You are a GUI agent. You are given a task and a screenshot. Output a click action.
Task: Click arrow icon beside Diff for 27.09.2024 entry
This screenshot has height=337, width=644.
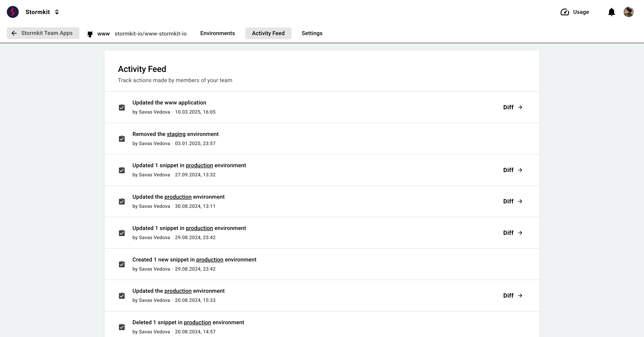(x=520, y=170)
